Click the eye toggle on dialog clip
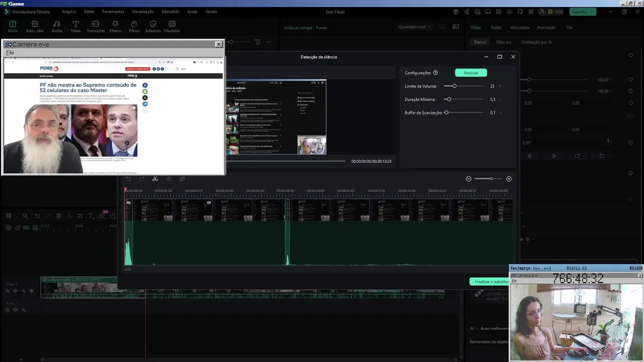Image resolution: width=644 pixels, height=362 pixels. click(209, 203)
